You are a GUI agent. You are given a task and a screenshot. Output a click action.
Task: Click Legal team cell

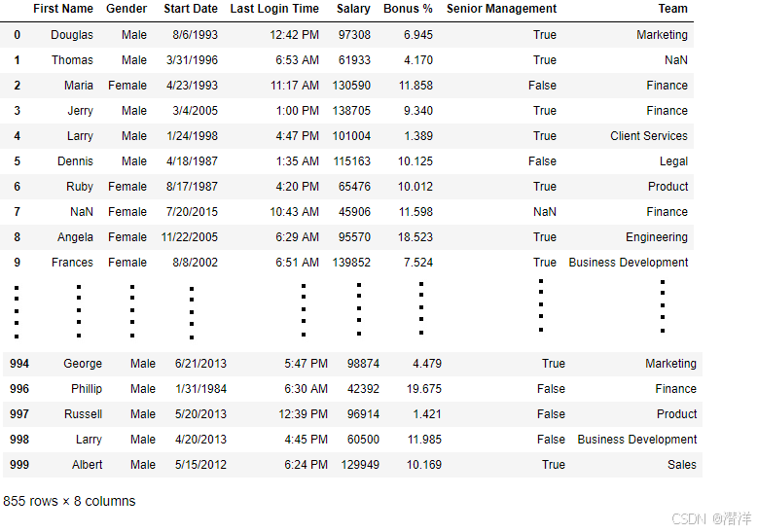click(x=674, y=161)
